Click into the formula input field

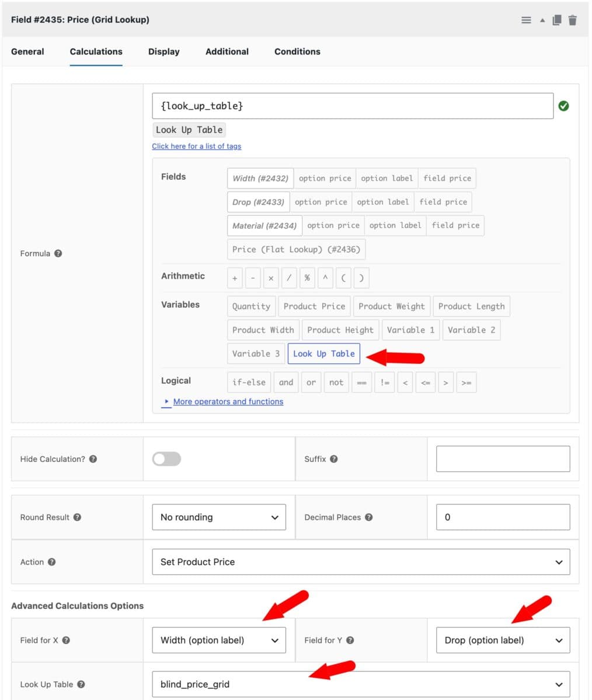pos(353,106)
